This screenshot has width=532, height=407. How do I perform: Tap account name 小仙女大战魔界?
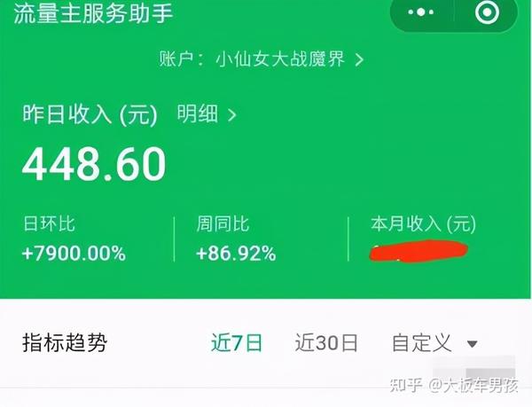pos(280,59)
